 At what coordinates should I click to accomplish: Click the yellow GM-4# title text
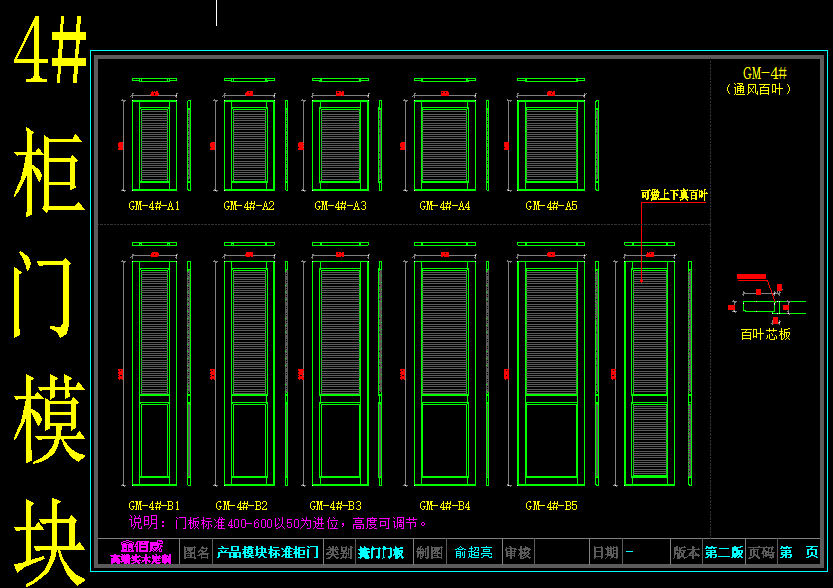click(765, 74)
